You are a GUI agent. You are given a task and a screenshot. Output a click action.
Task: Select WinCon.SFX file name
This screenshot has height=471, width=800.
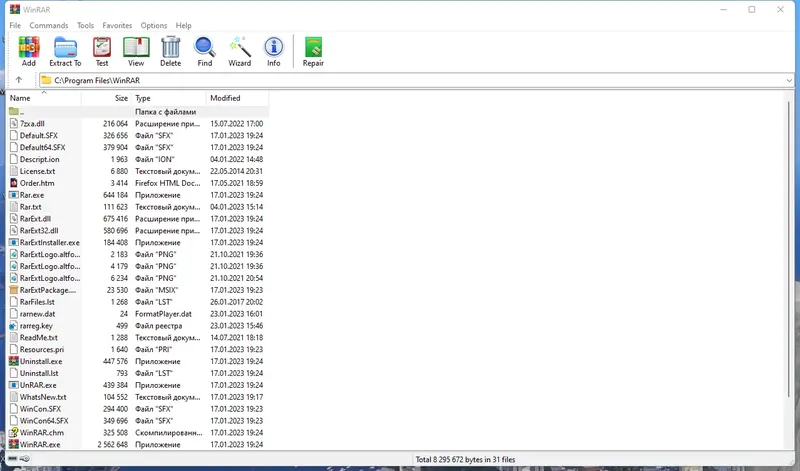[x=40, y=409]
